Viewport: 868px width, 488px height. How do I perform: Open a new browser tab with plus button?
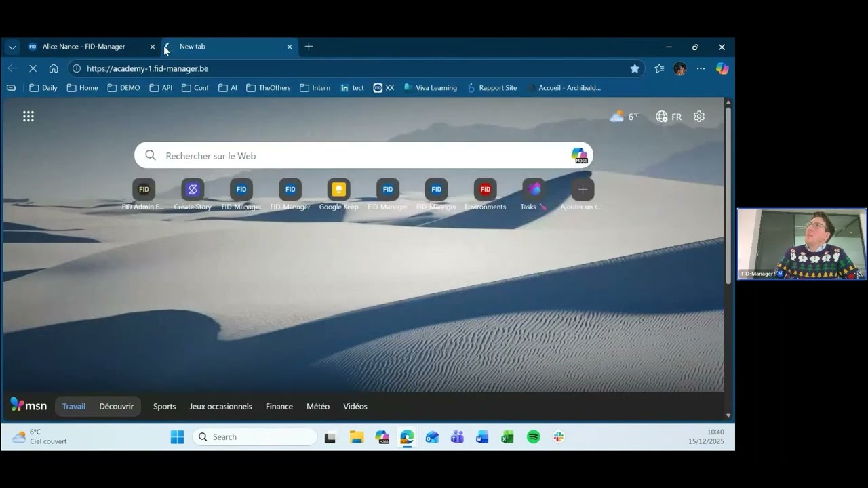(309, 47)
